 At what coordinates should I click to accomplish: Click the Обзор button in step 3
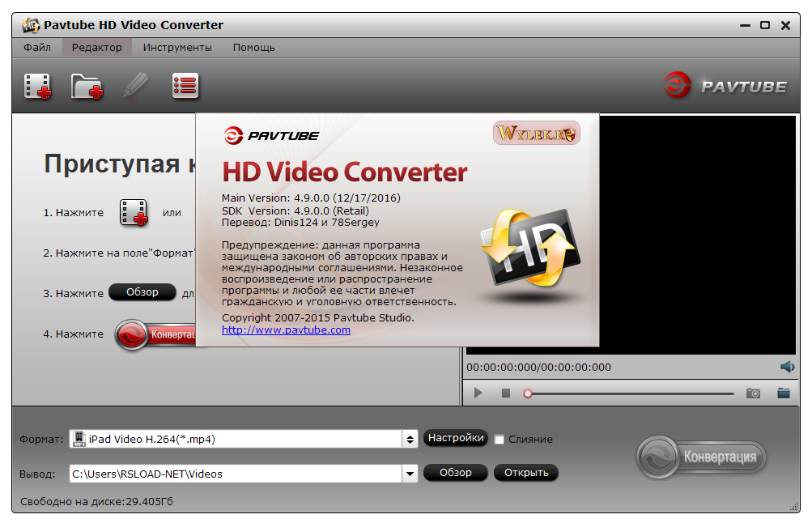[142, 292]
